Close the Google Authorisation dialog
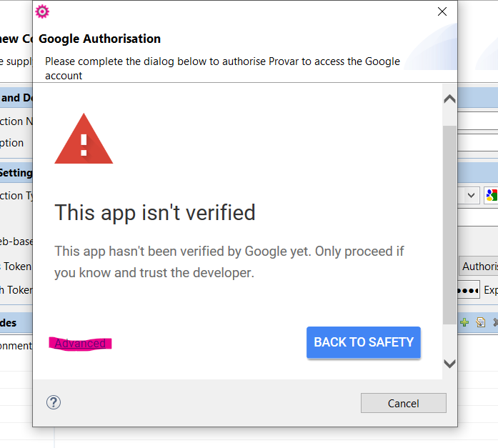Image resolution: width=498 pixels, height=448 pixels. click(442, 11)
